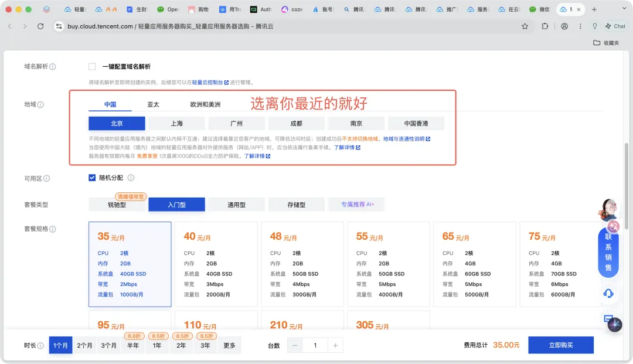This screenshot has width=633, height=364.
Task: Close the active browser tab
Action: pyautogui.click(x=579, y=9)
